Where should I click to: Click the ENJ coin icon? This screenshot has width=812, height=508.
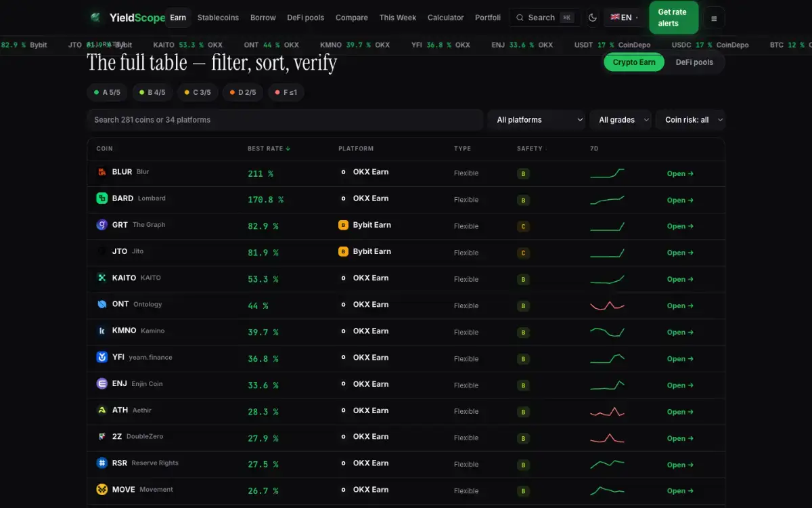[x=102, y=383]
